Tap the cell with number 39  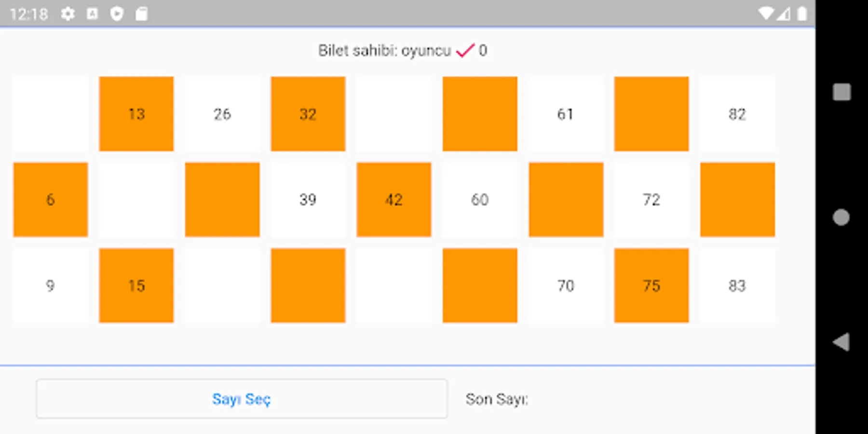click(308, 200)
